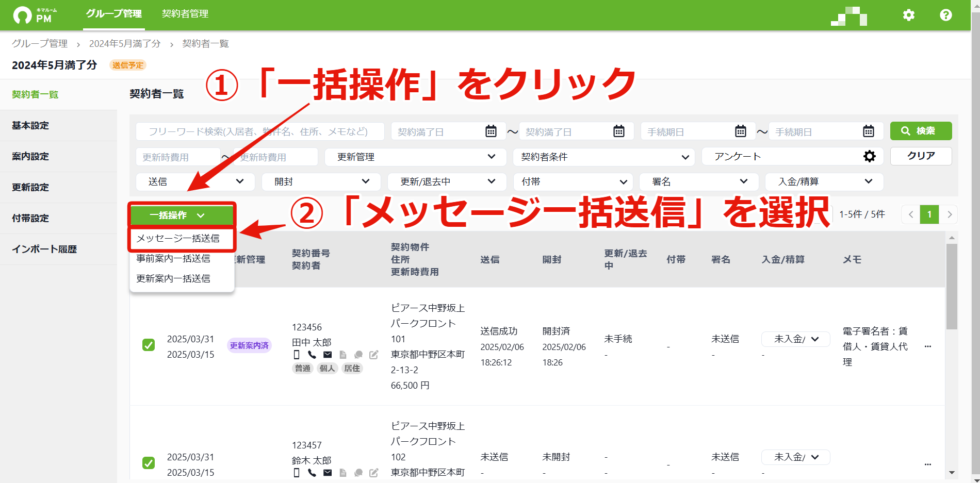
Task: Open calendar for second 契約満了日 field
Action: [x=619, y=131]
